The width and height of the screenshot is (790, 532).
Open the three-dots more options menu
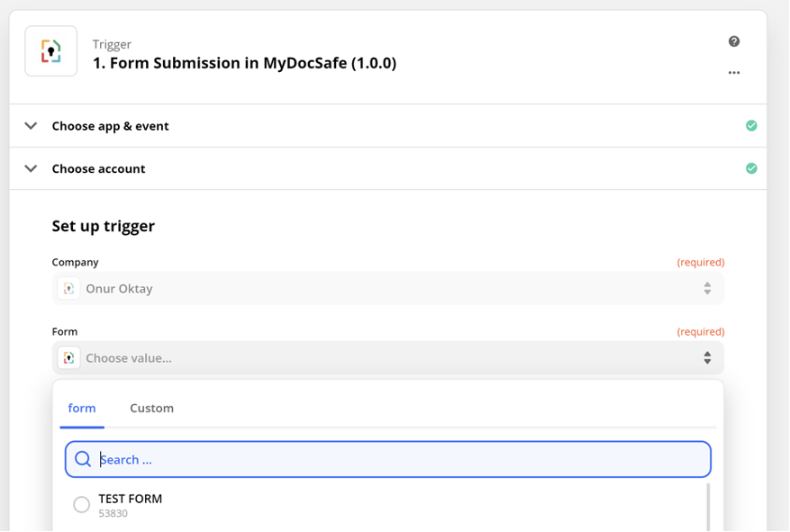(x=734, y=73)
